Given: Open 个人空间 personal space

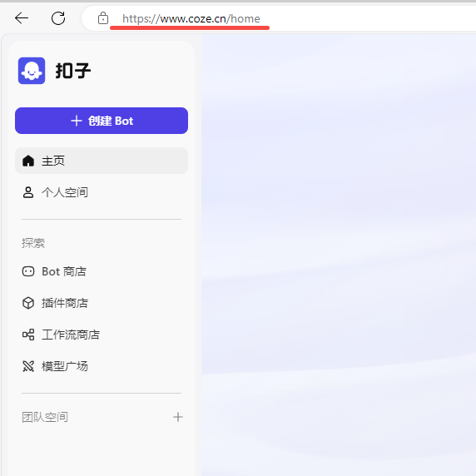Looking at the screenshot, I should pyautogui.click(x=102, y=192).
